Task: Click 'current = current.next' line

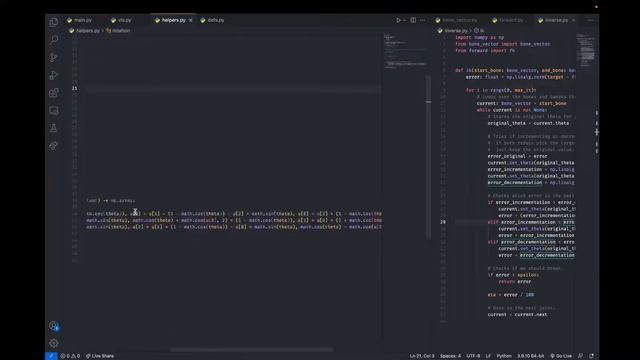Action: (517, 315)
